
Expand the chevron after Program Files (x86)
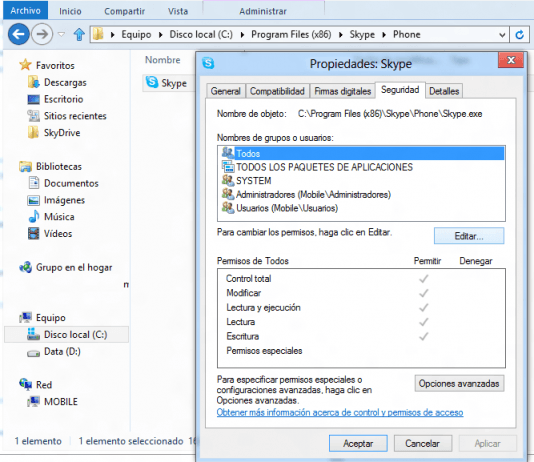[340, 34]
